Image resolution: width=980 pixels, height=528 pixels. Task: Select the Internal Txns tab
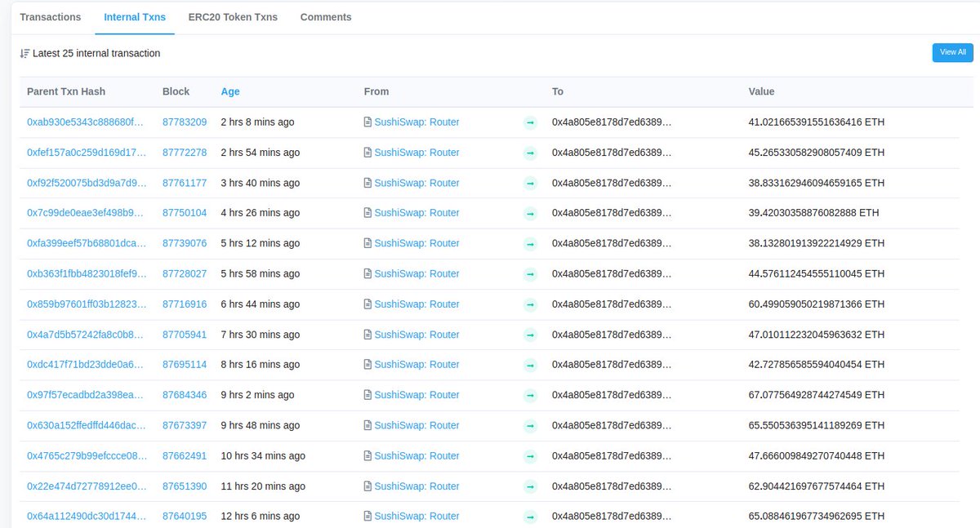coord(135,17)
